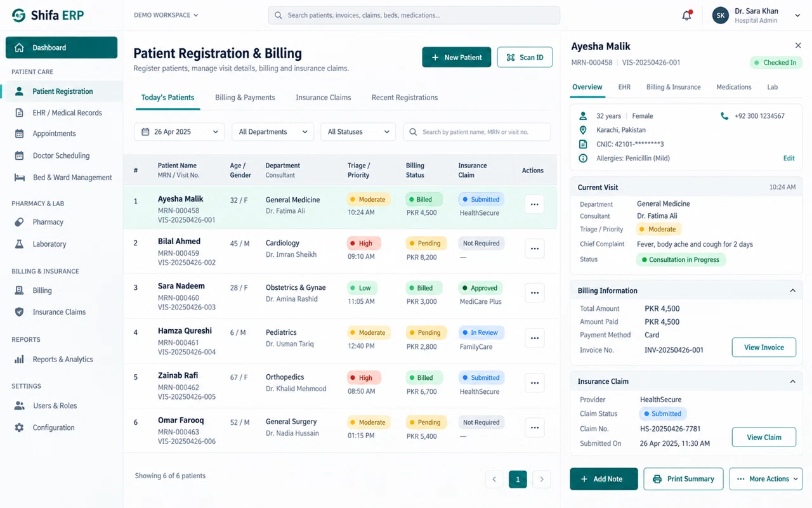Screen dimensions: 812x508
Task: Open Configuration gear icon in sidebar
Action: [x=19, y=427]
